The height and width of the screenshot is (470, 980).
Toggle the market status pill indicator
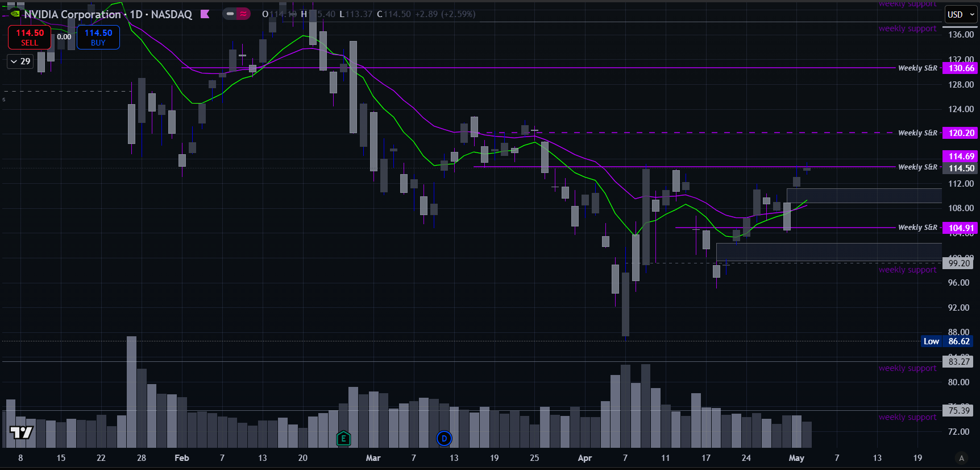236,14
